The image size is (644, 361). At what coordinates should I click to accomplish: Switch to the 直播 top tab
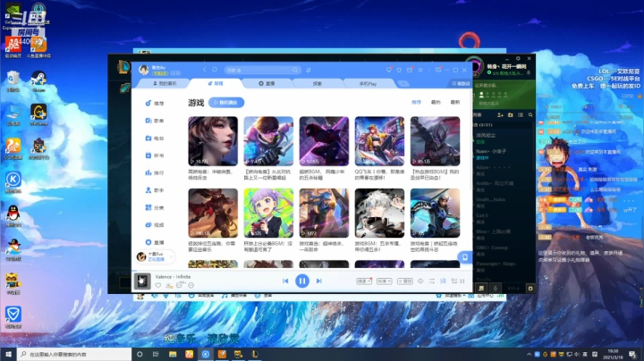coord(267,83)
